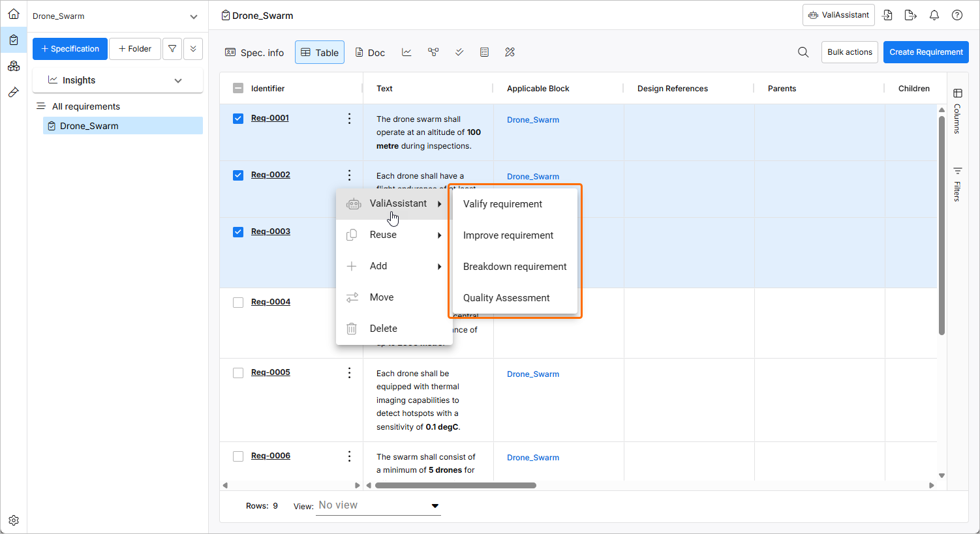This screenshot has height=534, width=980.
Task: Select Improve requirement from submenu
Action: (x=508, y=235)
